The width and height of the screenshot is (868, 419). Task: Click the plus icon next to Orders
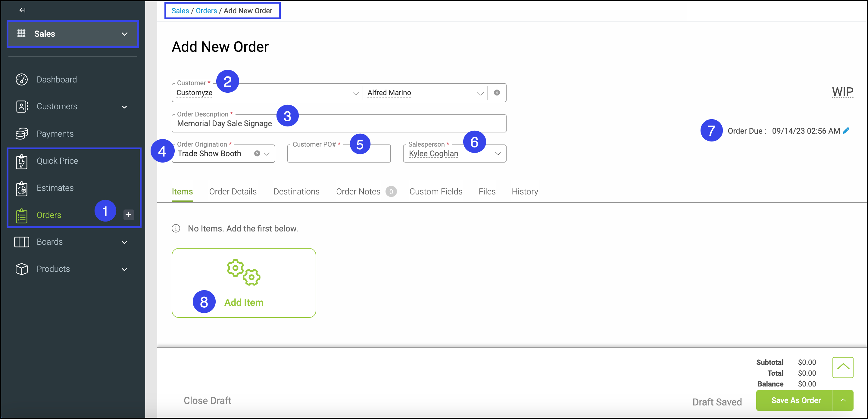pyautogui.click(x=128, y=215)
